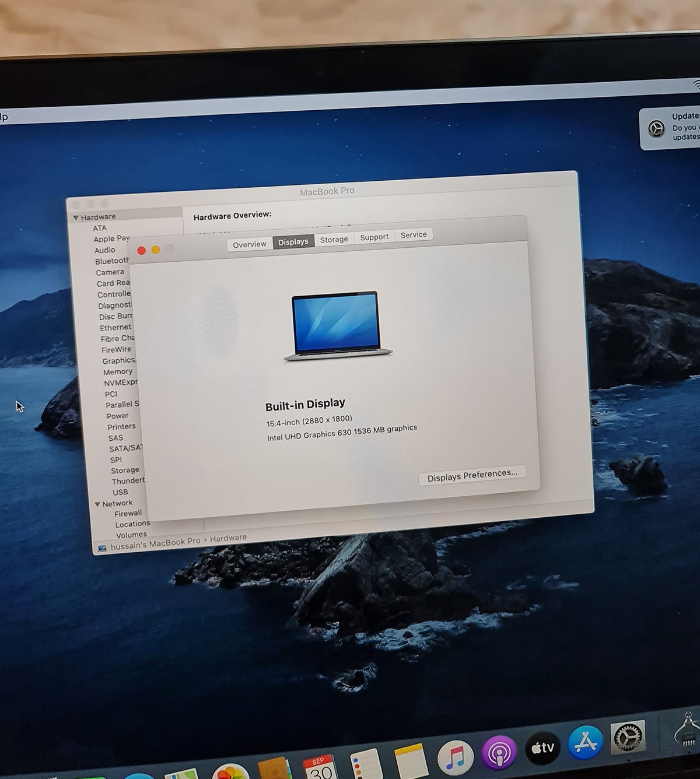Collapse the Network disclosure triangle
Screen dimensions: 700x779
click(97, 504)
